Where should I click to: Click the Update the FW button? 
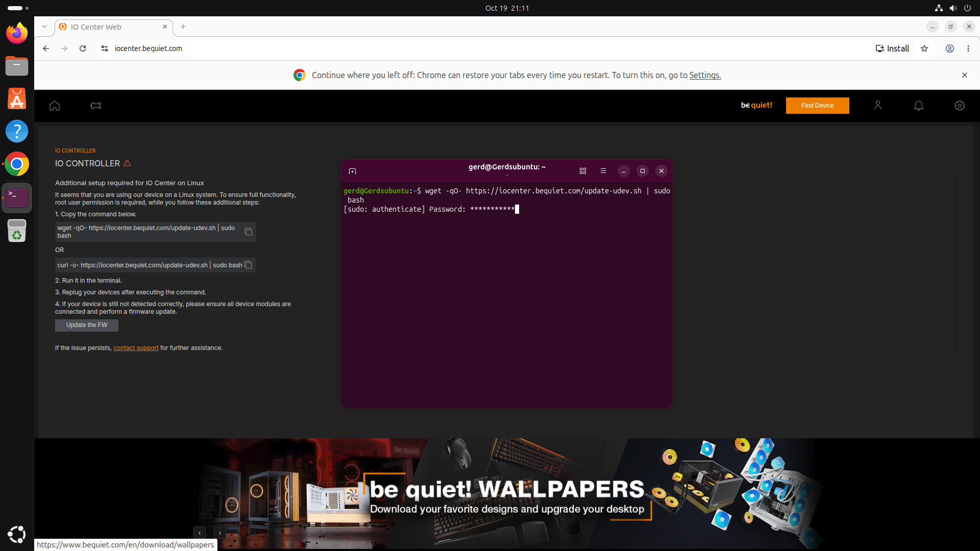tap(87, 325)
